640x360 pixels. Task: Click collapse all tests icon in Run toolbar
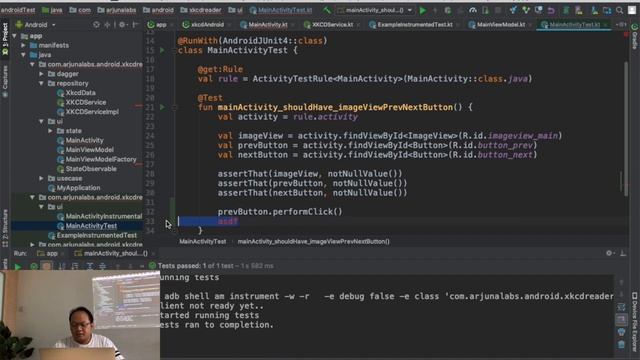[102, 266]
